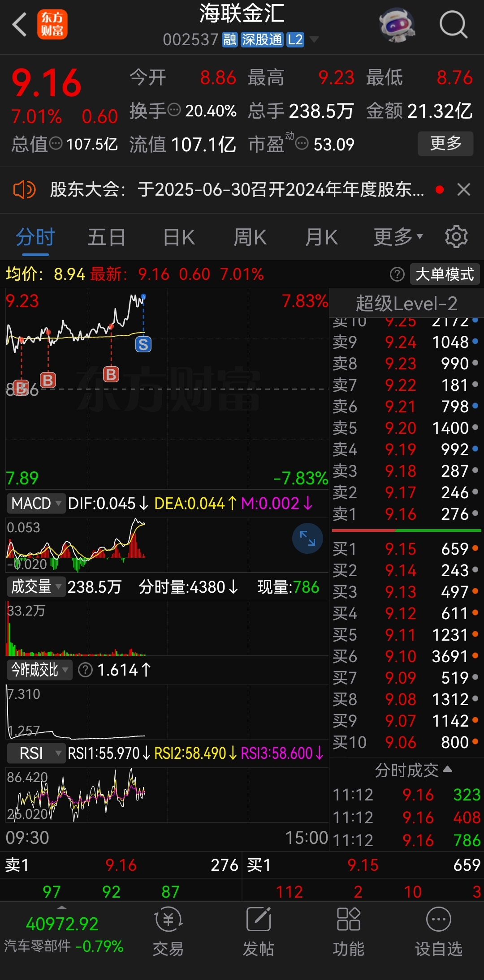The image size is (484, 980).
Task: Tap the S sell marker on chart
Action: [x=143, y=344]
